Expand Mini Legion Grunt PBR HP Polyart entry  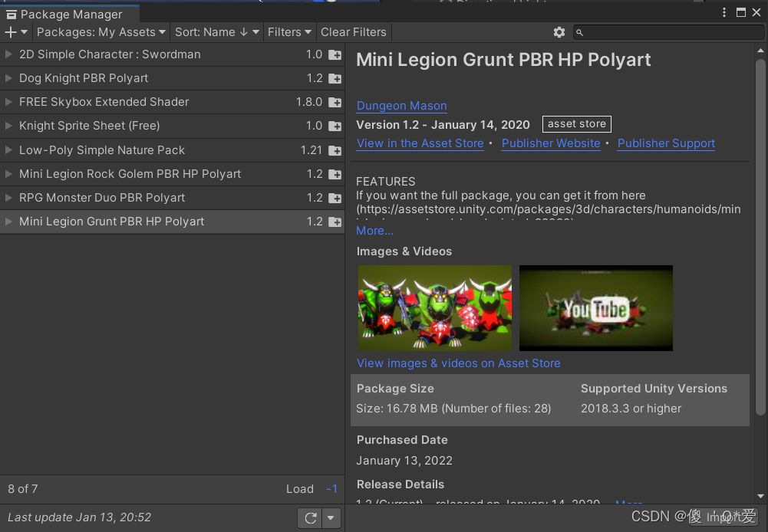(8, 222)
